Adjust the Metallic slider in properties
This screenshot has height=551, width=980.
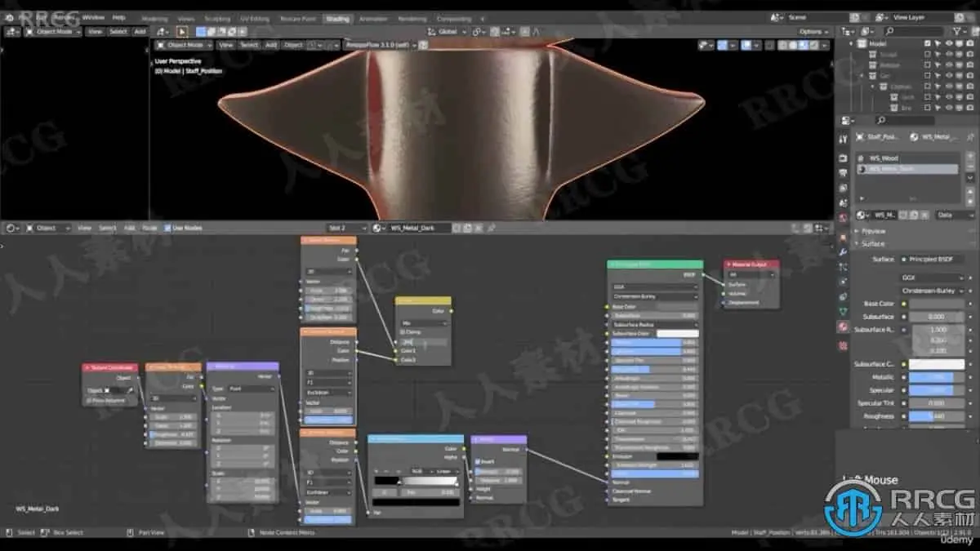[x=936, y=377]
